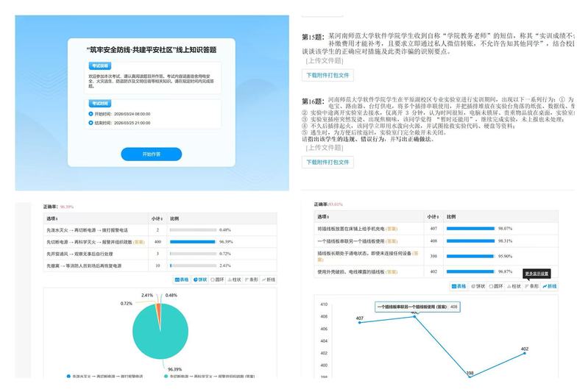Viewport: 588px width, 392px height.
Task: Switch right chart to 表格 view
Action: (458, 285)
